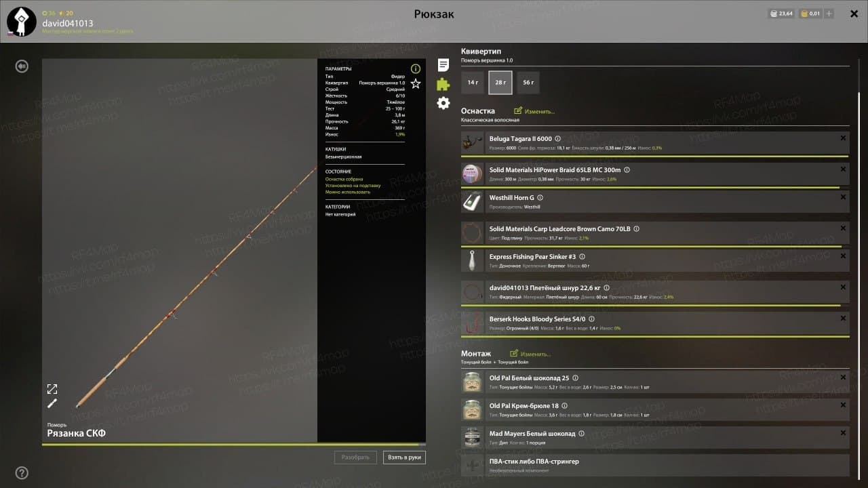Screen dimensions: 868x488
Task: Click the david041013 Плетёный шнур 22,6 кг row
Action: click(655, 292)
